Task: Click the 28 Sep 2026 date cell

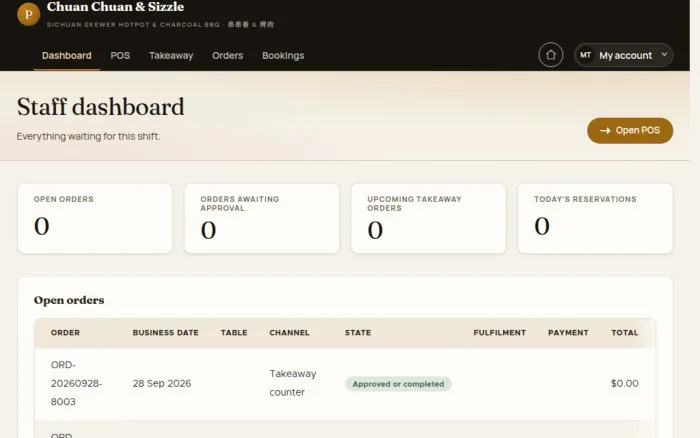Action: coord(162,384)
